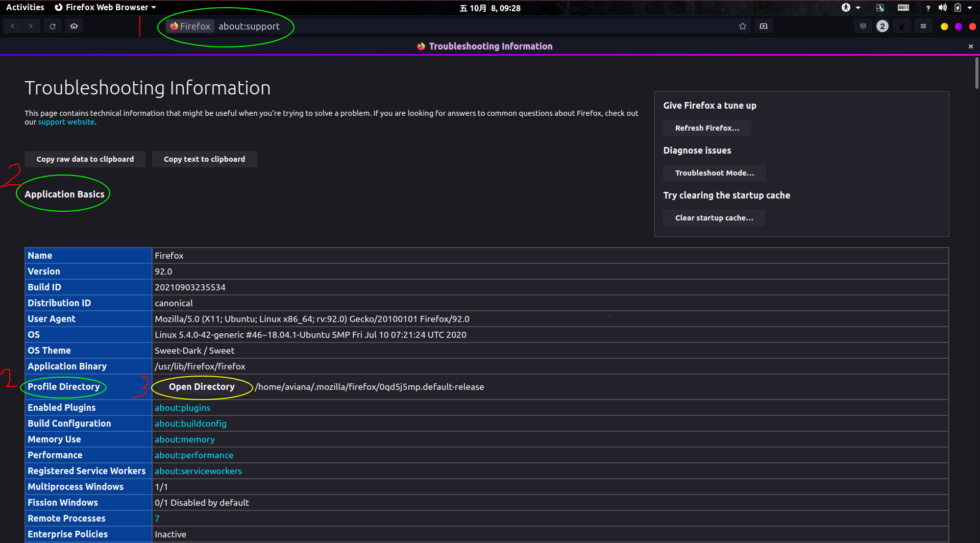This screenshot has height=543, width=980.
Task: Click the User Agent string cell
Action: 550,319
